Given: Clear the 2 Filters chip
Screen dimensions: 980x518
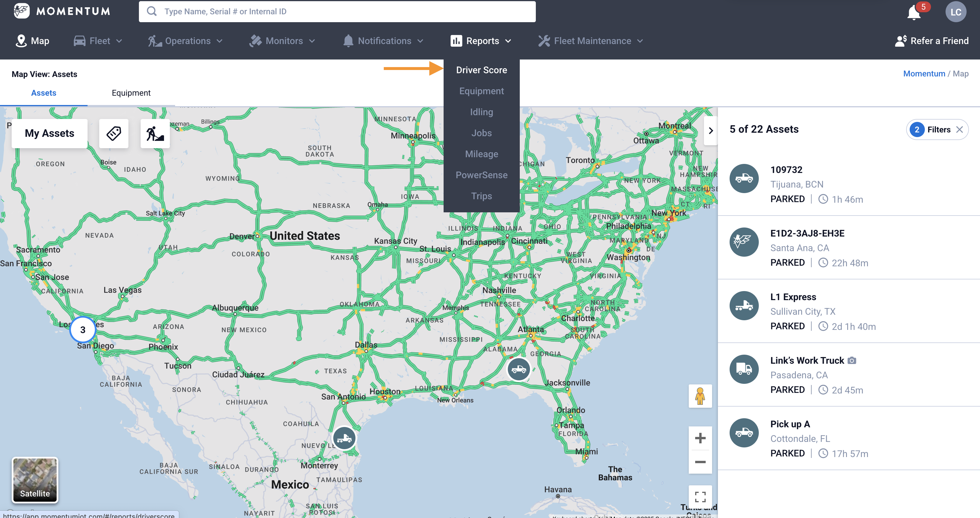Looking at the screenshot, I should pos(960,130).
